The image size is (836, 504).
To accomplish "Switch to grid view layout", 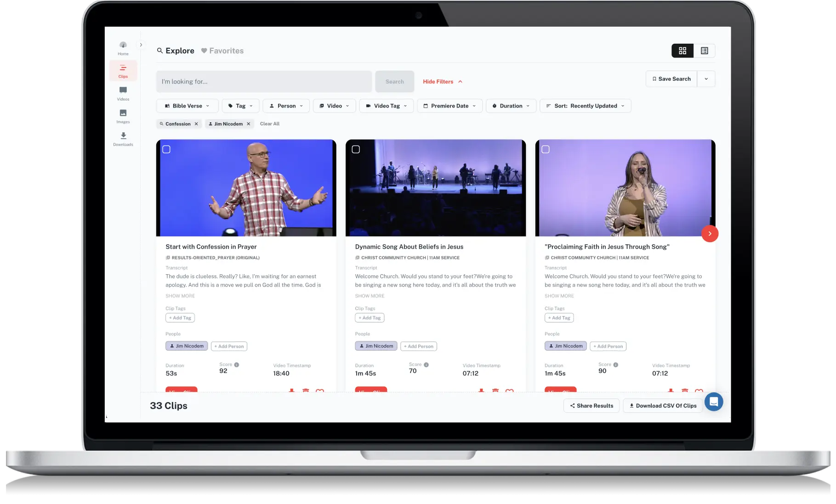I will click(682, 51).
